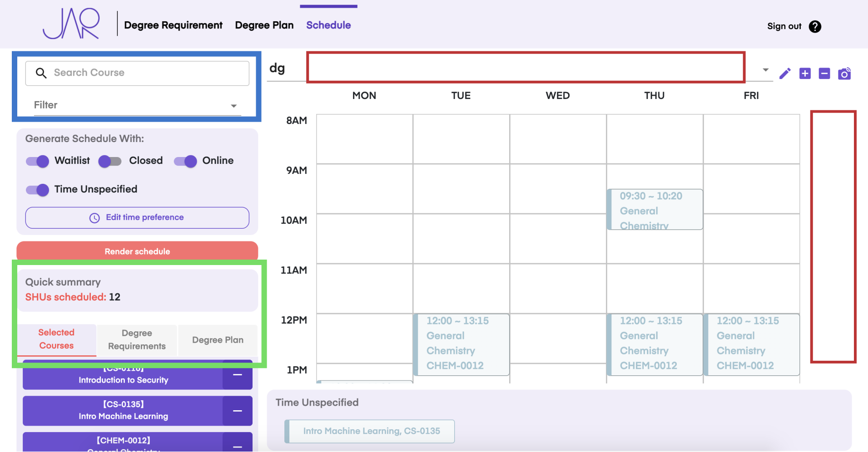Remove Introduction to Security course
Viewport: 868px width, 452px height.
coord(237,375)
